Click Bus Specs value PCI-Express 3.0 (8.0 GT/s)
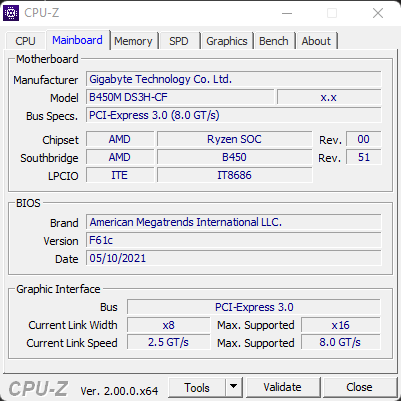This screenshot has width=401, height=401. coord(234,115)
